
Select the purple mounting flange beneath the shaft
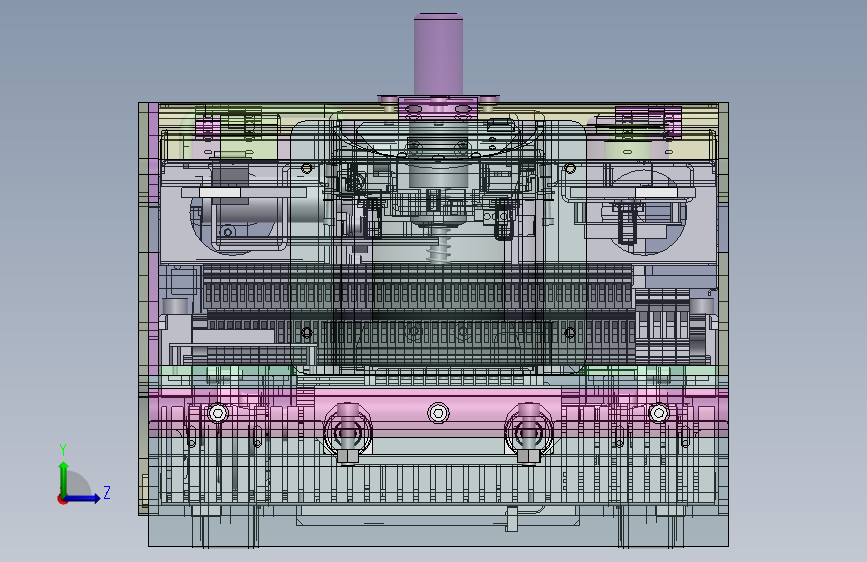point(438,107)
